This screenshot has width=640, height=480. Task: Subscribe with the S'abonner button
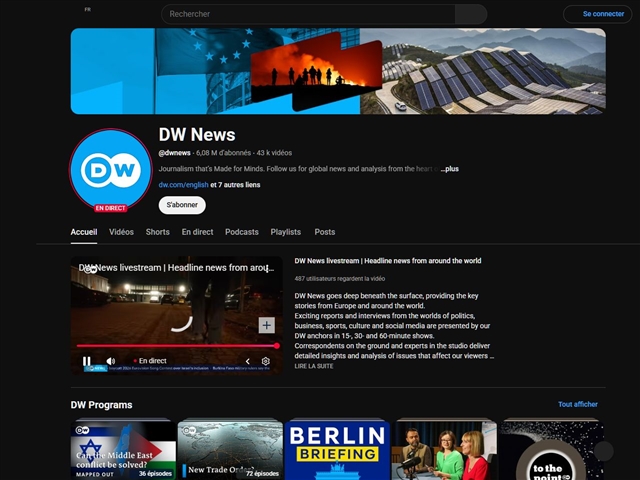click(x=182, y=205)
